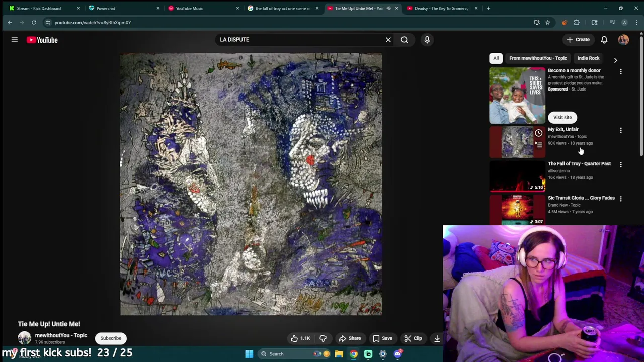Image resolution: width=644 pixels, height=362 pixels.
Task: Start voice search with the microphone icon
Action: [427, 40]
